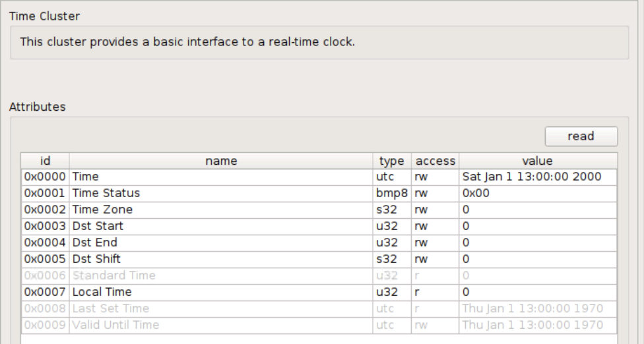Screen dimensions: 644x344
Task: Click value Sat Jan 1 13:00:00 2000
Action: (538, 177)
